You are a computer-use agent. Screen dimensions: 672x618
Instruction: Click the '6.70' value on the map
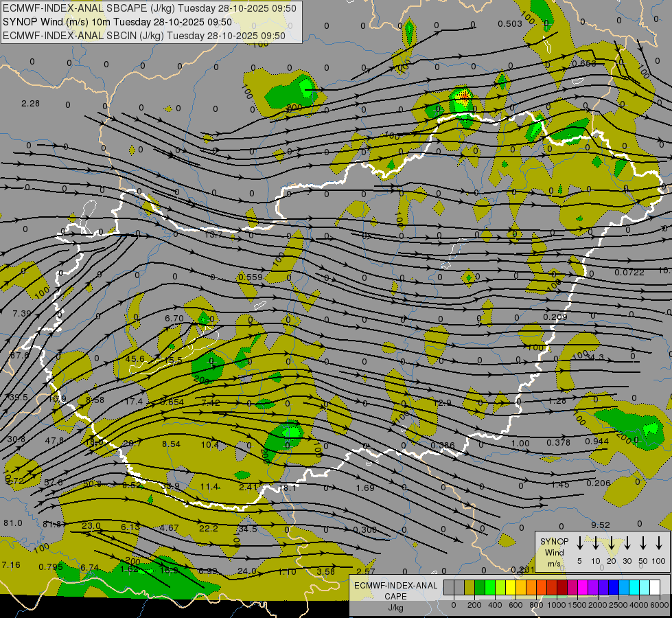click(174, 318)
